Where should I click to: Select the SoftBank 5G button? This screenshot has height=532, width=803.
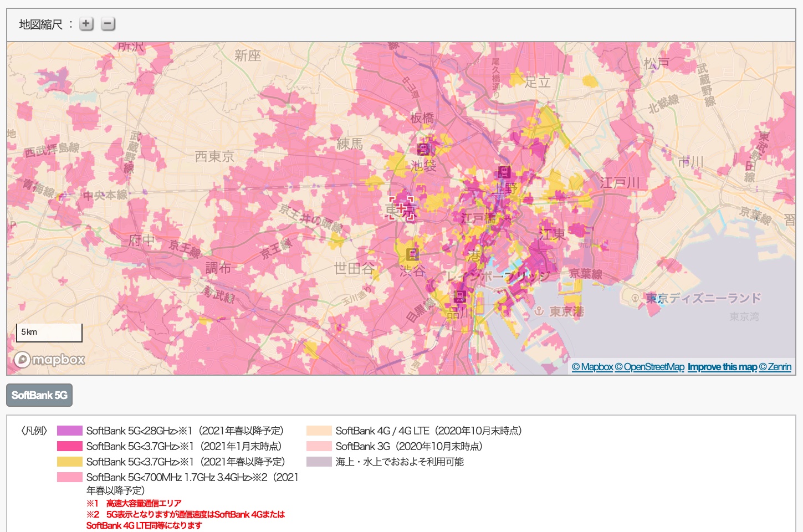[x=39, y=395]
